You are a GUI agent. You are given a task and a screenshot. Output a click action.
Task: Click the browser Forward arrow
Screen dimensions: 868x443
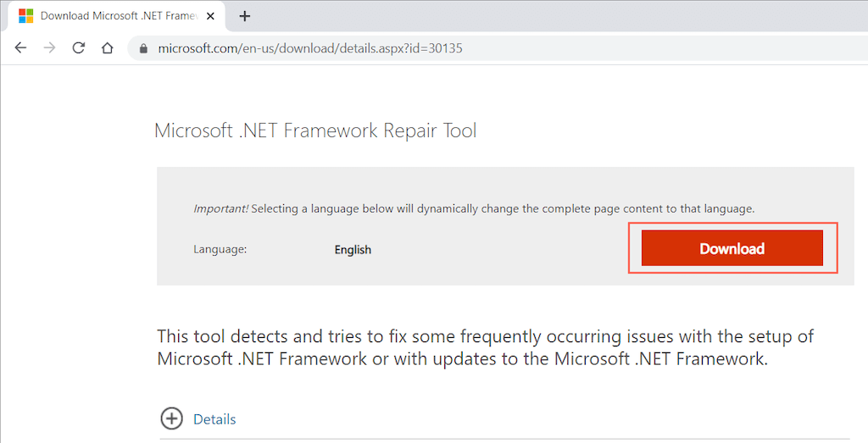pyautogui.click(x=49, y=48)
